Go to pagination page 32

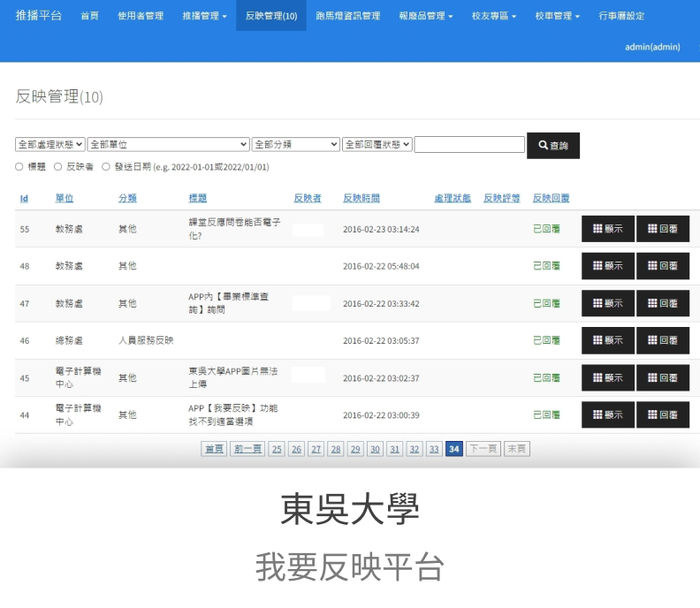415,449
